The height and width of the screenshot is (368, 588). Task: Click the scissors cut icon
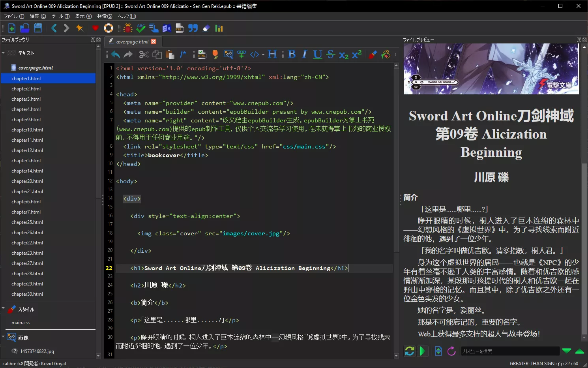(x=144, y=54)
